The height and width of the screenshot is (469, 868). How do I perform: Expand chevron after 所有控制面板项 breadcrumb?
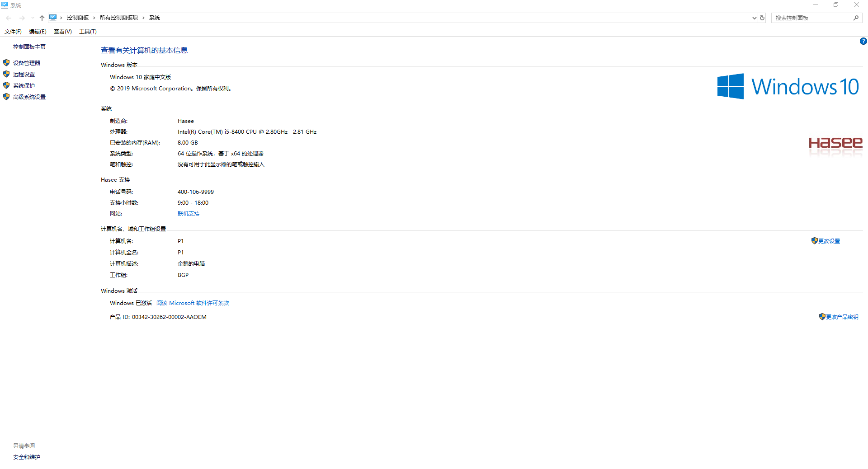tap(143, 18)
